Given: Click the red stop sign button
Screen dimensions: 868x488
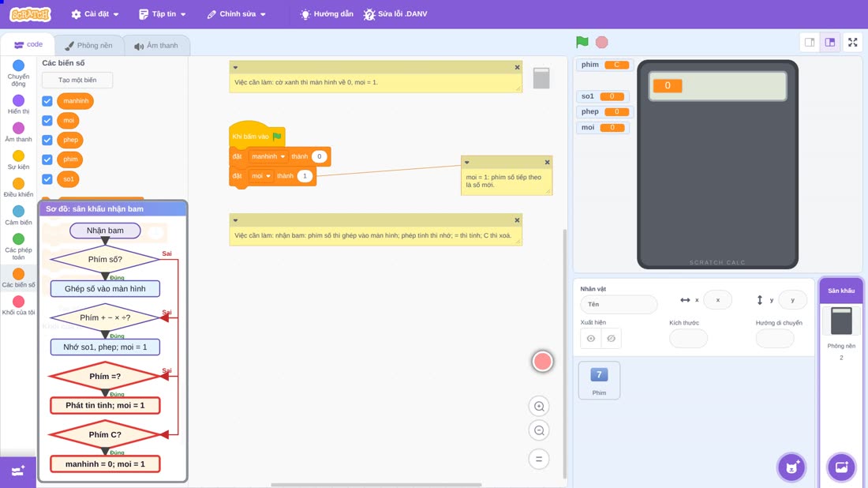Looking at the screenshot, I should (x=602, y=42).
